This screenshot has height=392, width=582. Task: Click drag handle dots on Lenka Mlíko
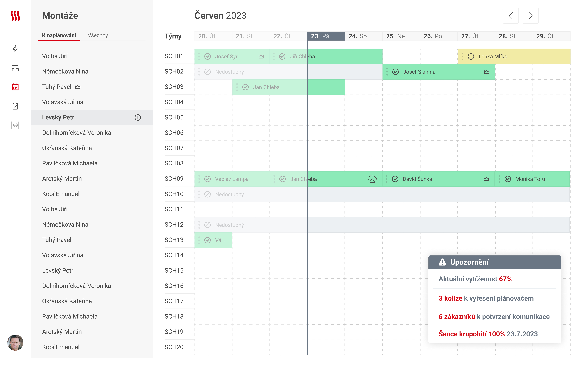[x=462, y=56]
